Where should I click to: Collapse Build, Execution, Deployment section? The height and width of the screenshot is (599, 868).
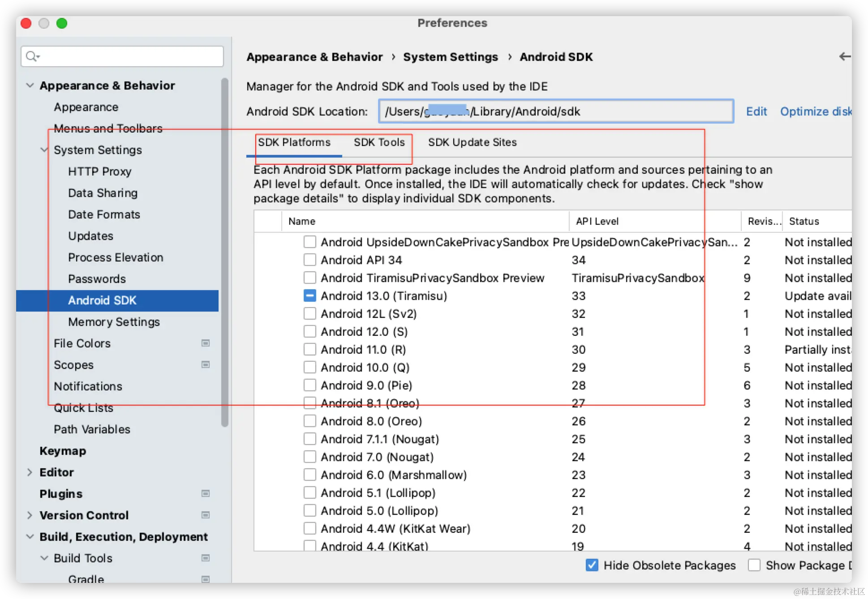pyautogui.click(x=30, y=537)
